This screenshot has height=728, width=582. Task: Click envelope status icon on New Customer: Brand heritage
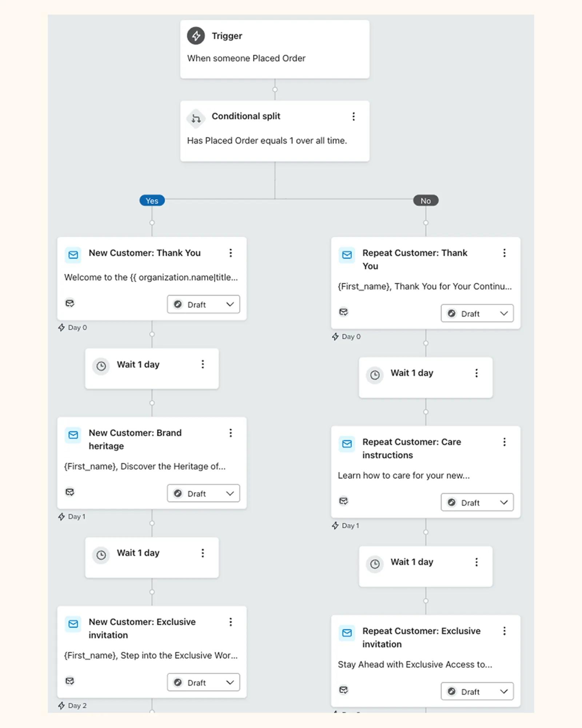pyautogui.click(x=70, y=492)
